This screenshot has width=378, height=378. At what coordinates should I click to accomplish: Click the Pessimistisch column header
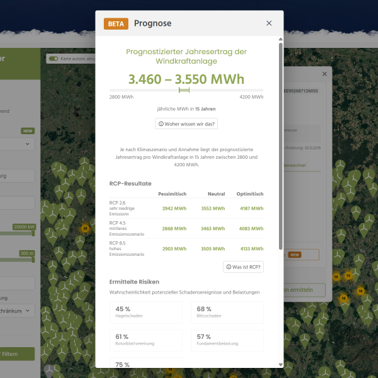(x=172, y=194)
